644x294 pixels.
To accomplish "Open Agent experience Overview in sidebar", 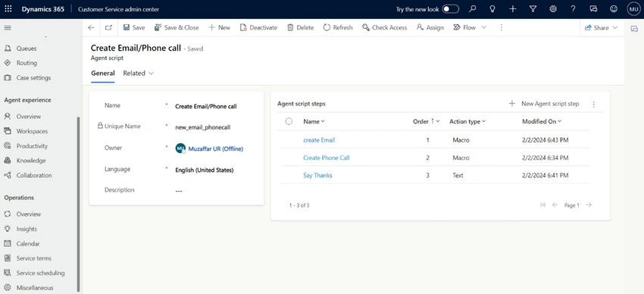I will click(28, 117).
